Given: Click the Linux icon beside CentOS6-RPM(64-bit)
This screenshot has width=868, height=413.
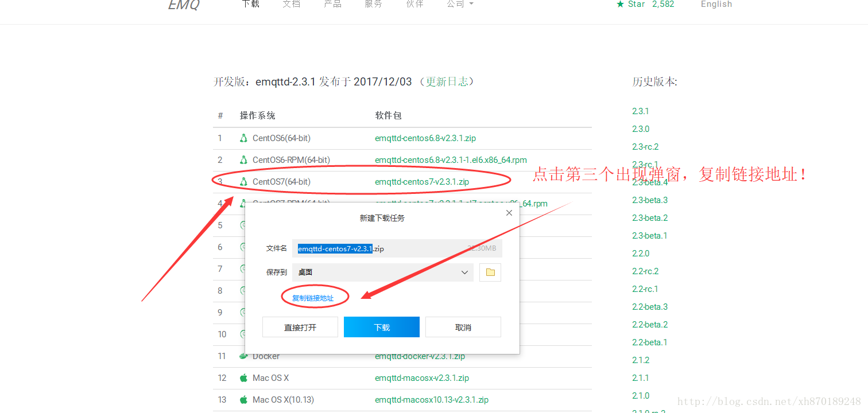Looking at the screenshot, I should tap(243, 160).
